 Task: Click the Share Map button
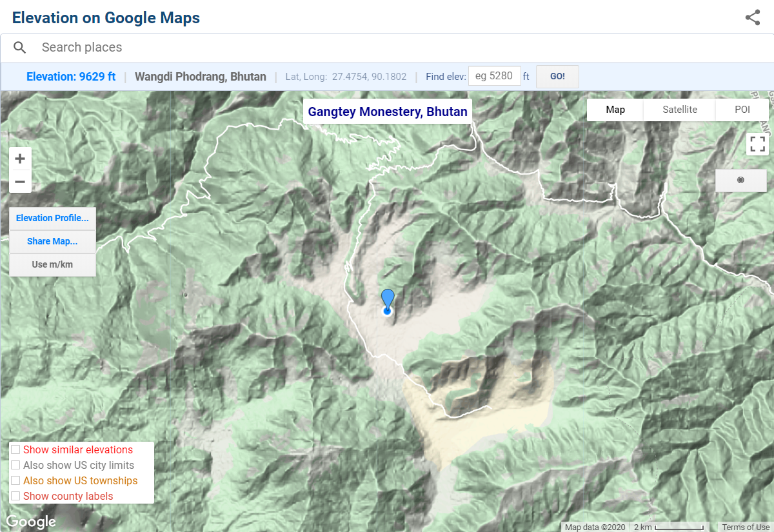53,241
